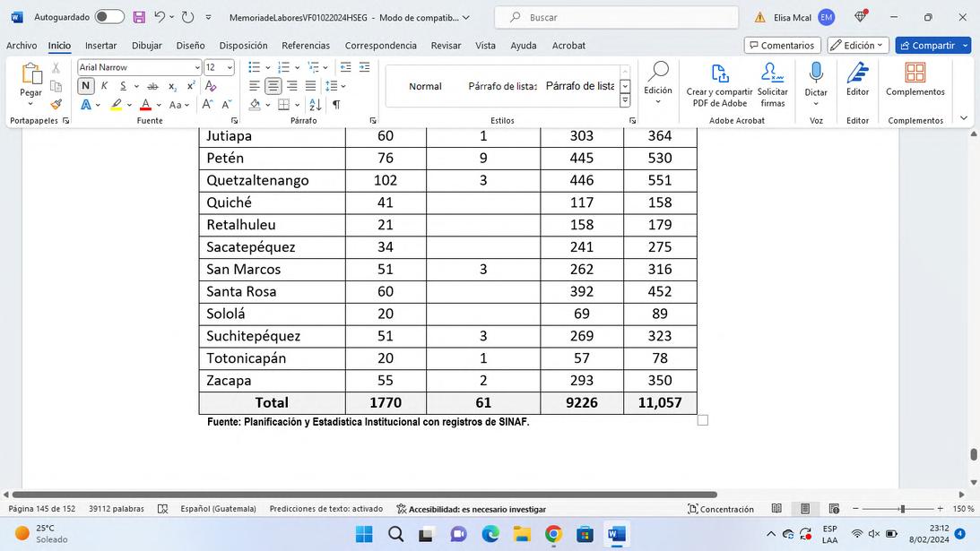980x551 pixels.
Task: Switch to the Insertar tab
Action: [x=100, y=46]
